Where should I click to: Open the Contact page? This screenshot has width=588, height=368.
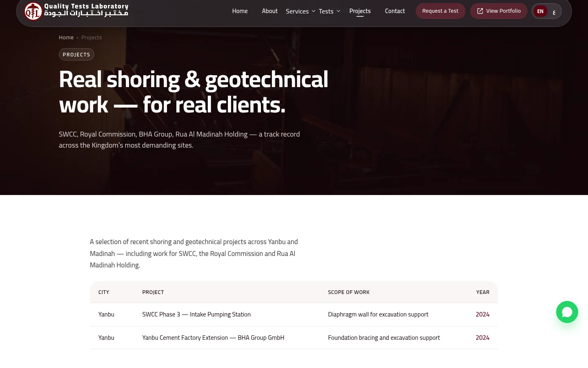[395, 11]
